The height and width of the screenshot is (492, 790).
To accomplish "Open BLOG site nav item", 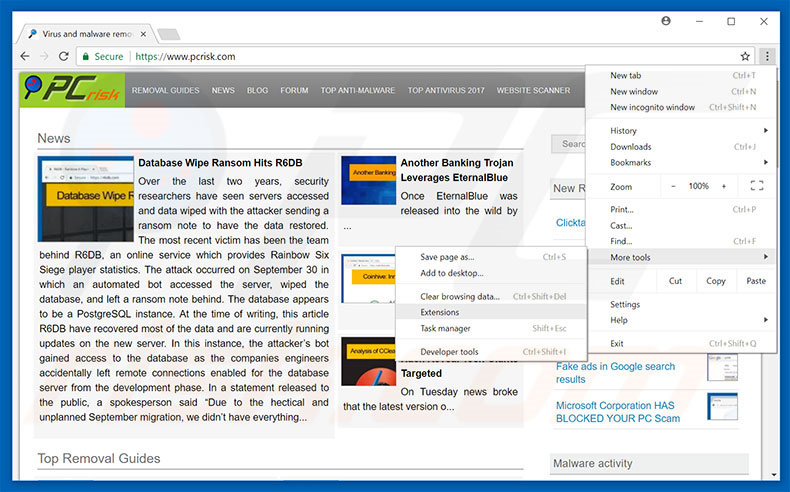I will [257, 90].
